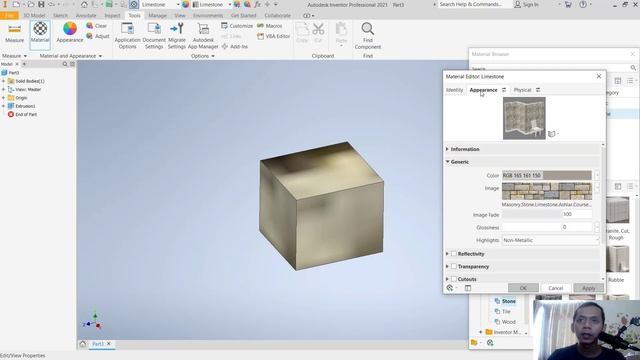Click Cancel in Material Editor

point(556,288)
